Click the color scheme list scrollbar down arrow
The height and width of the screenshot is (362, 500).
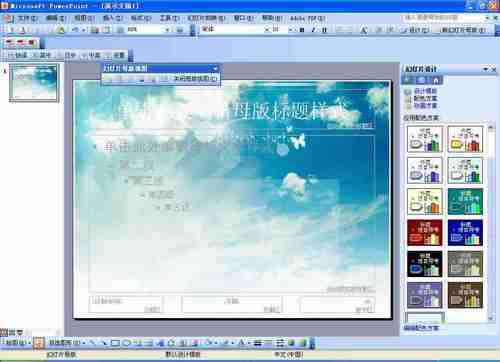click(x=490, y=318)
